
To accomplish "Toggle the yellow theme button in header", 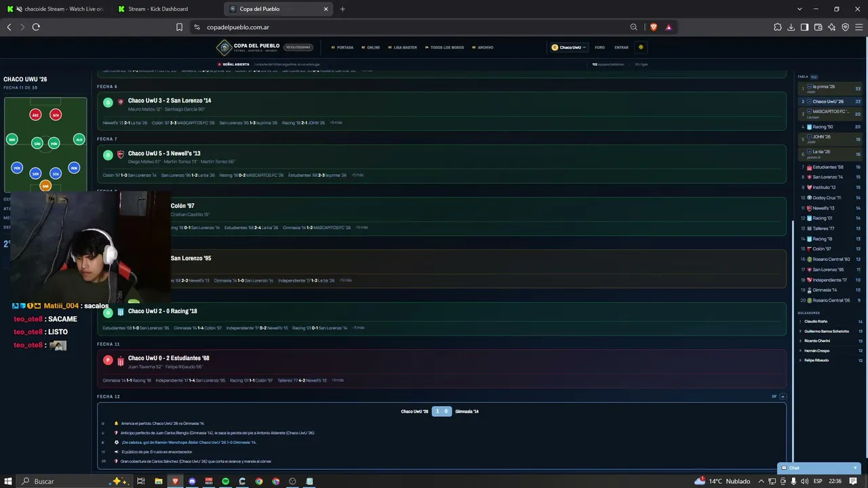I will tap(641, 47).
